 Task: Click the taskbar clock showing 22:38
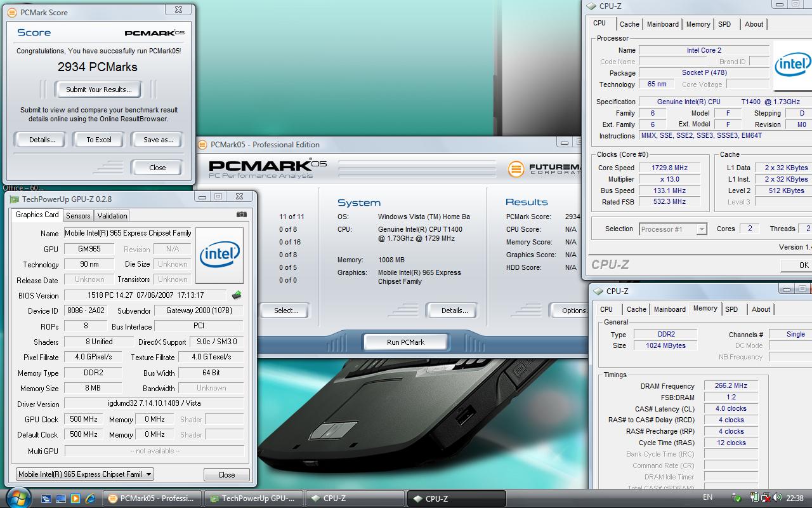click(794, 498)
